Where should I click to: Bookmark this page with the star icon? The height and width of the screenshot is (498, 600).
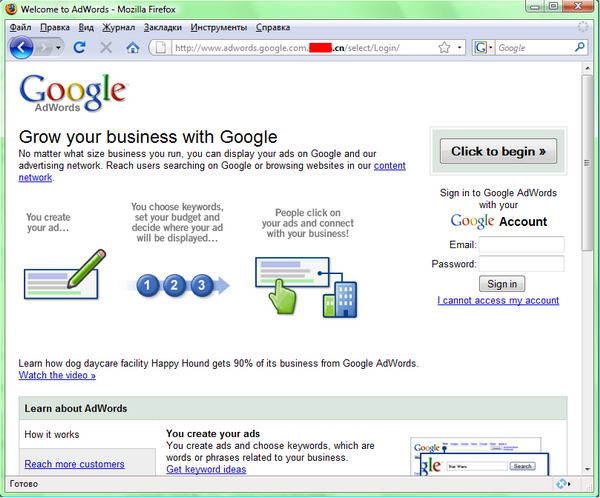click(x=444, y=48)
